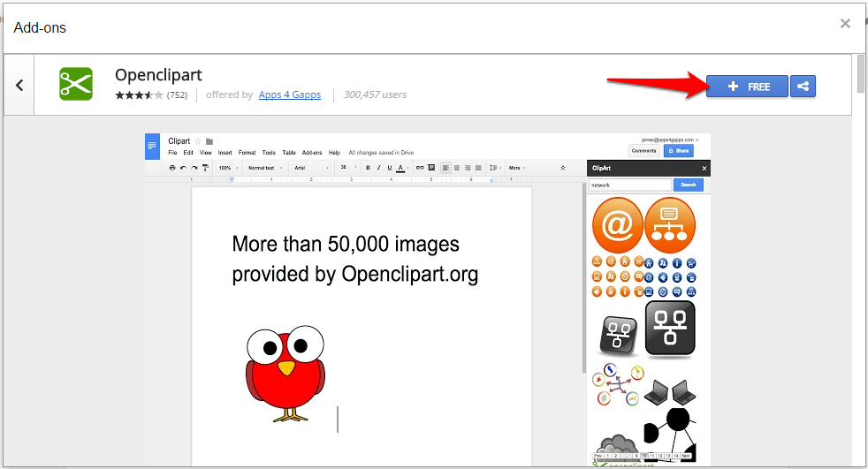Select the orange network diagram clipart
The height and width of the screenshot is (469, 868).
coord(669,225)
